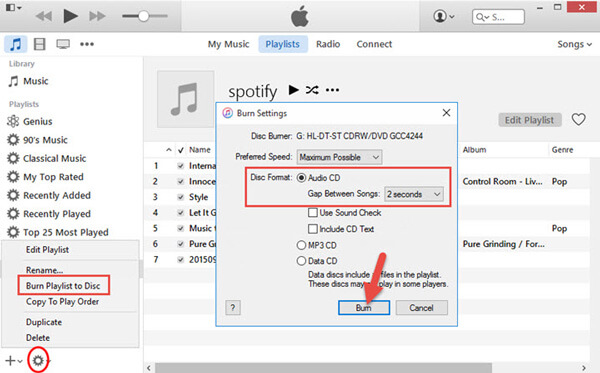Click the search field
The height and width of the screenshot is (373, 600).
pos(498,17)
